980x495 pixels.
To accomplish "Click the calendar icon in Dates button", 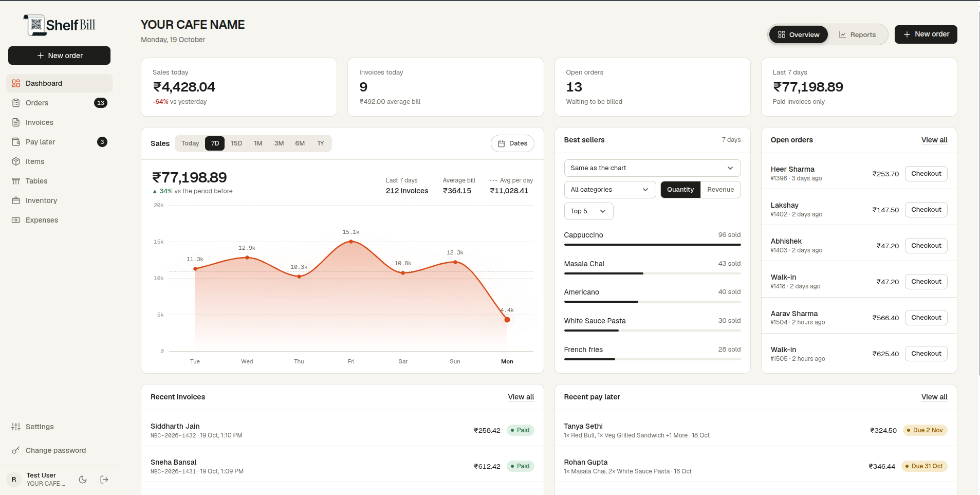I will 501,143.
